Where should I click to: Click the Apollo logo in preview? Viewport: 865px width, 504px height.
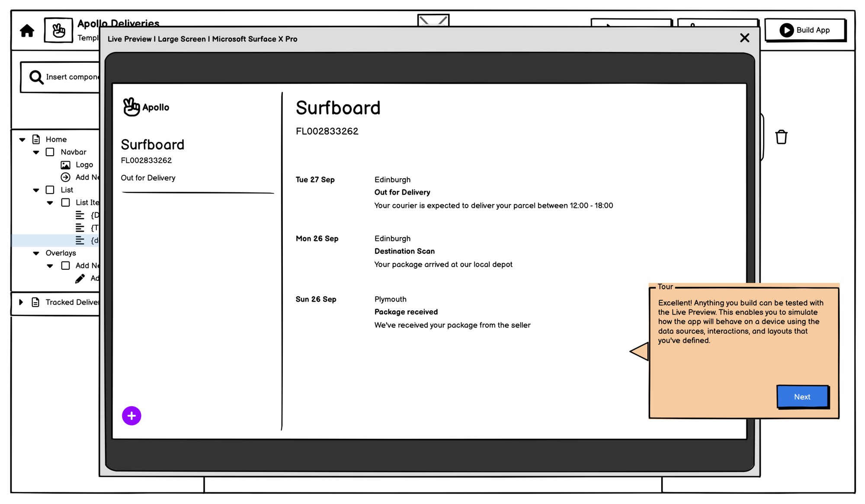pyautogui.click(x=146, y=107)
